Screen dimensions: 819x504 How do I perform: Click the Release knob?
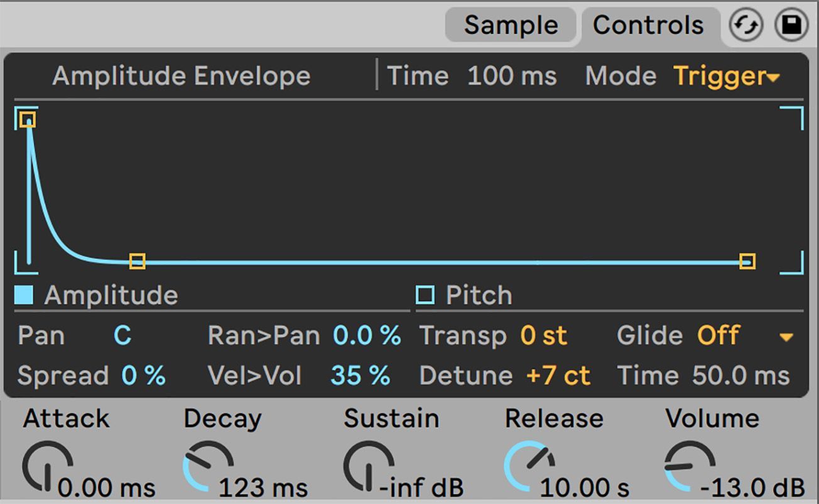tap(529, 466)
